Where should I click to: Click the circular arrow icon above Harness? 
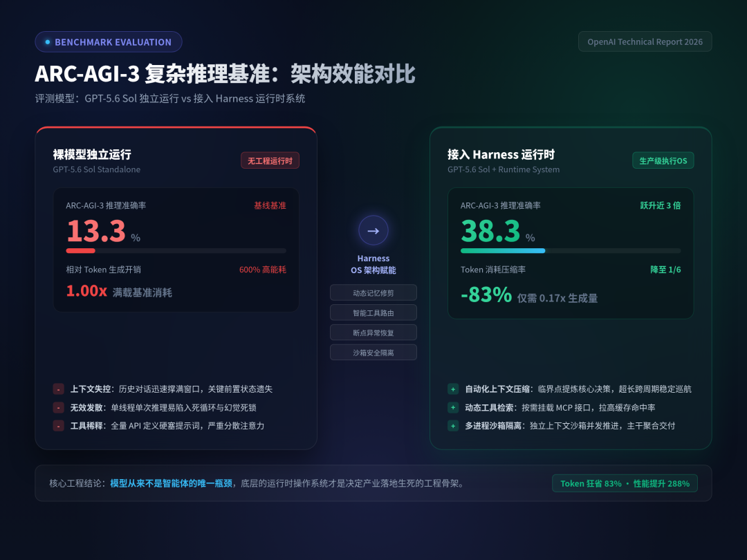pyautogui.click(x=373, y=230)
